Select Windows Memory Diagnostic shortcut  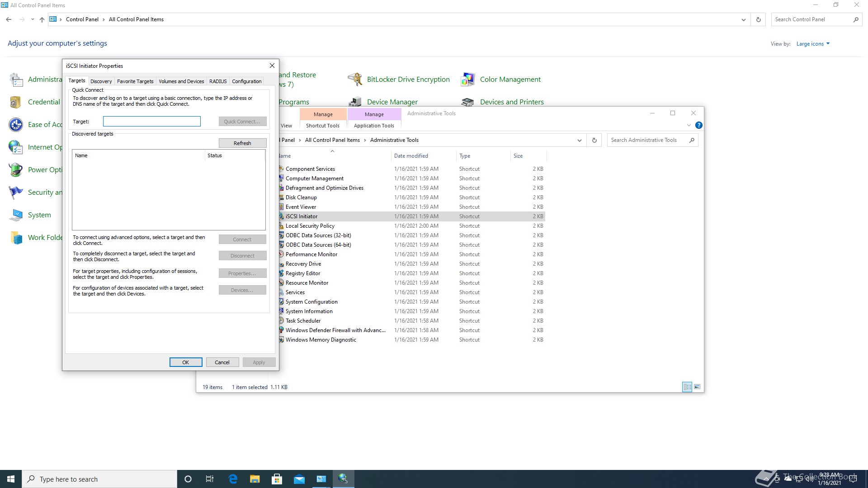click(321, 340)
